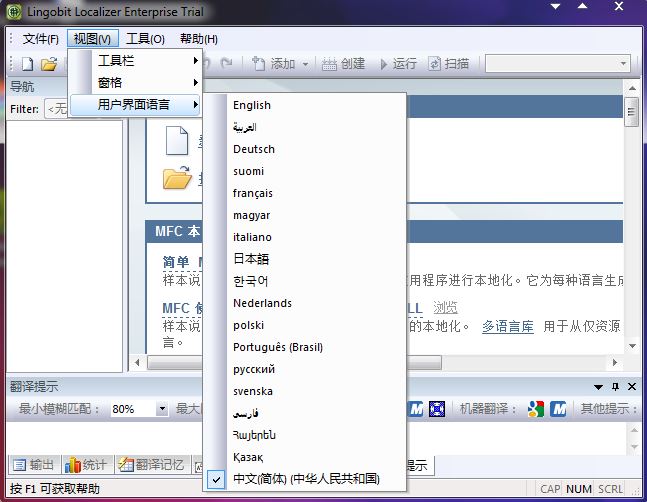Expand the 窗格 submenu
The image size is (647, 502).
[147, 83]
